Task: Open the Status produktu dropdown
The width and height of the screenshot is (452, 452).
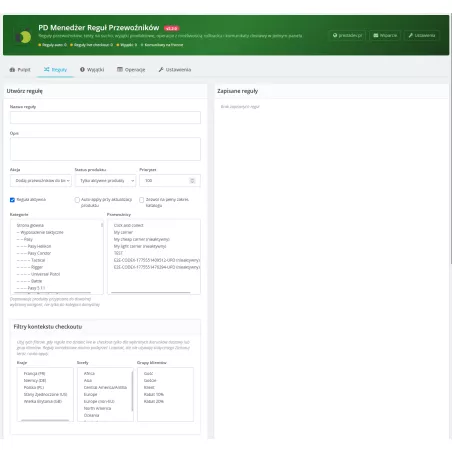Action: (x=105, y=181)
